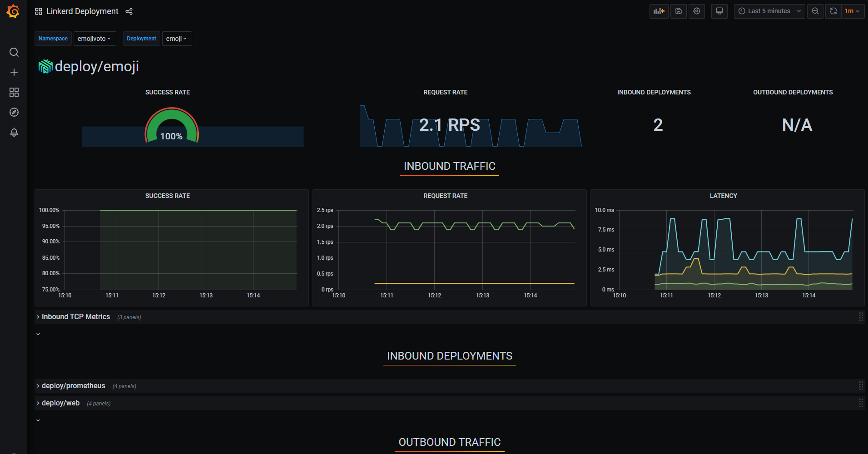Viewport: 868px width, 454px height.
Task: Add a new panel to the dashboard
Action: (659, 11)
